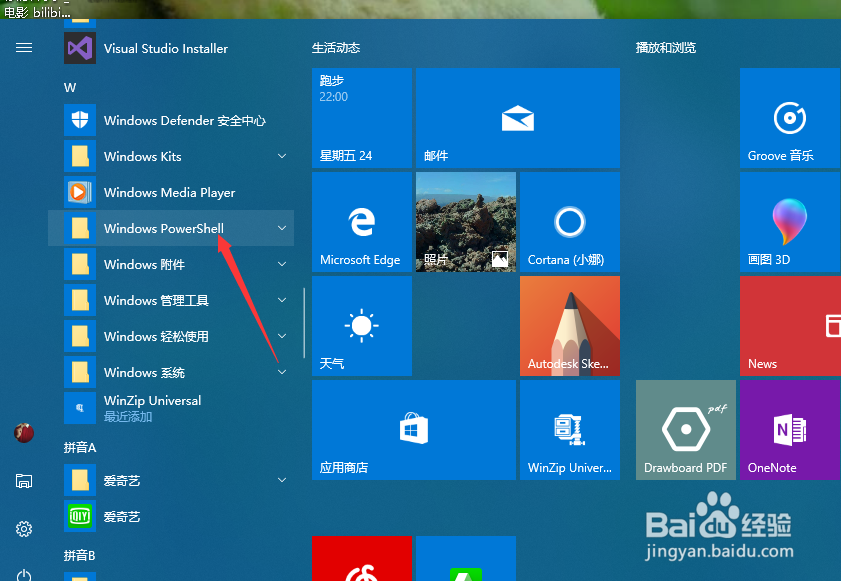This screenshot has height=581, width=841.
Task: Click the user account avatar
Action: 24,432
